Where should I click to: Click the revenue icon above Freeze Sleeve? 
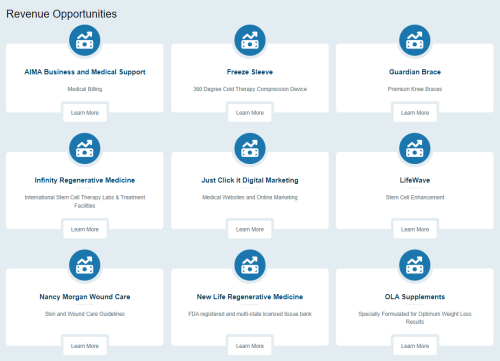coord(250,40)
